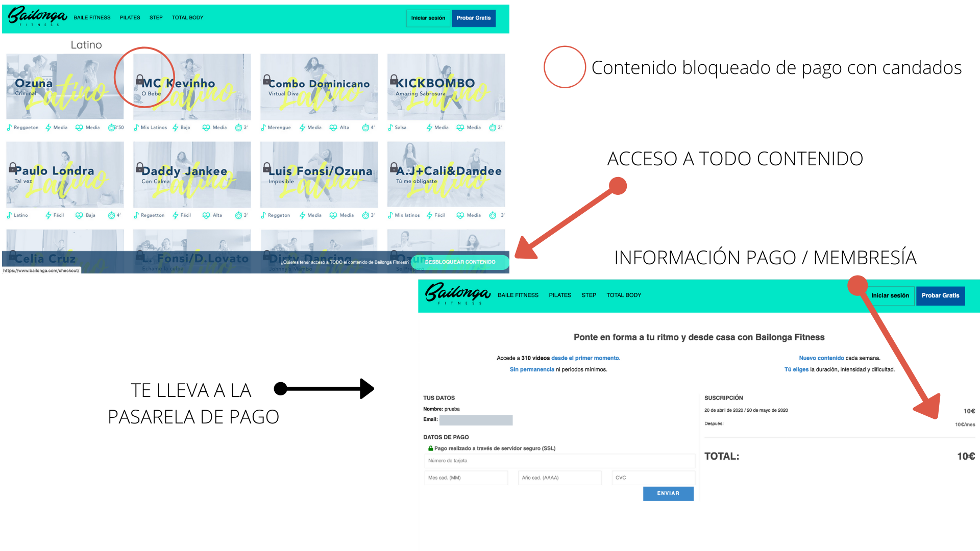The image size is (980, 551).
Task: Click the padlock icon on KICKBOMBO
Action: tap(394, 79)
